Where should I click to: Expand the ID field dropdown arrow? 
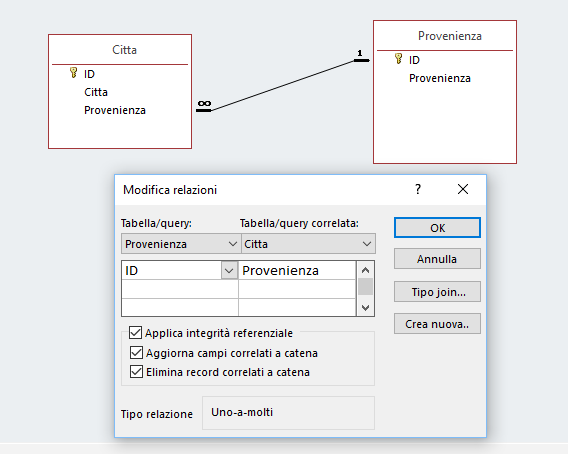coord(229,271)
